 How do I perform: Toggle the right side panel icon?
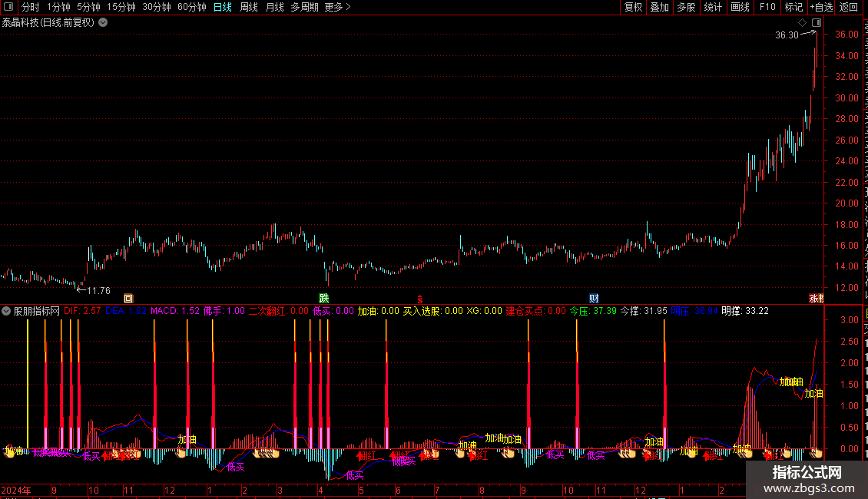point(817,23)
